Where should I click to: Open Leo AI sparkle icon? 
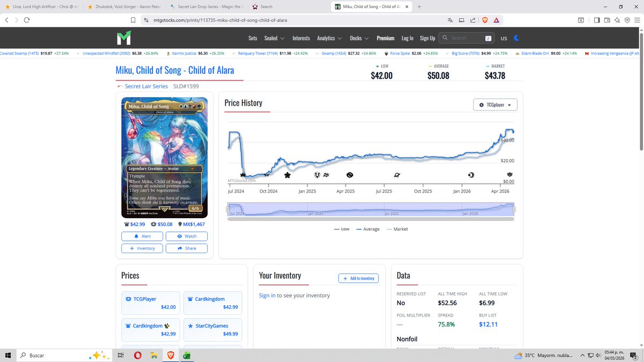click(x=617, y=20)
